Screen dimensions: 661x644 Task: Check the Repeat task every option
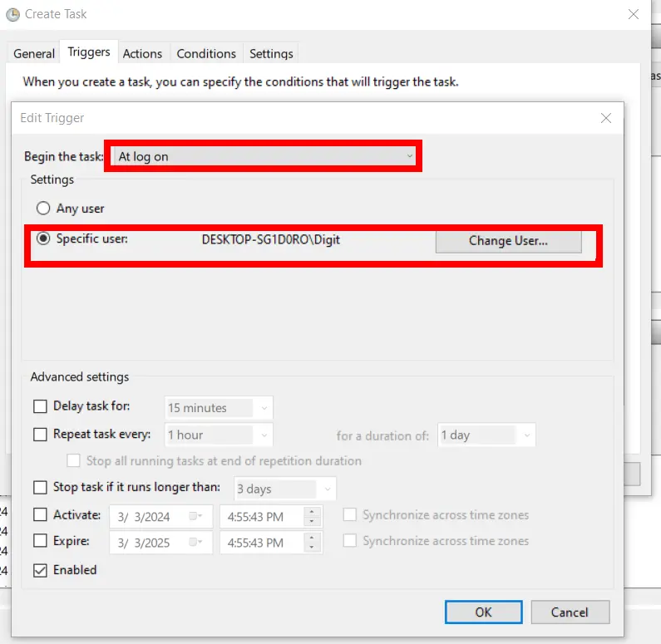pyautogui.click(x=40, y=434)
